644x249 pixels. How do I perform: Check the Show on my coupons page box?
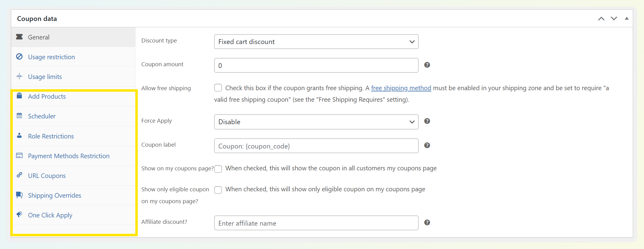[218, 169]
